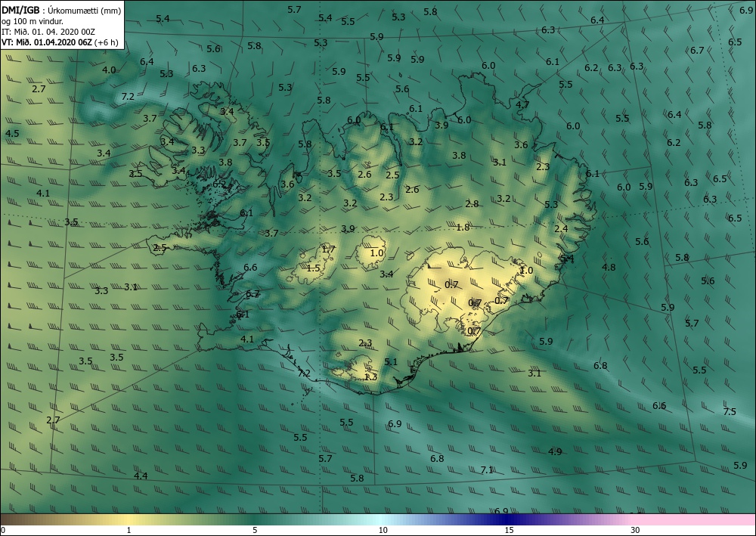Click the '4.4' value on the map
Screen dimensions: 756x536
(141, 476)
